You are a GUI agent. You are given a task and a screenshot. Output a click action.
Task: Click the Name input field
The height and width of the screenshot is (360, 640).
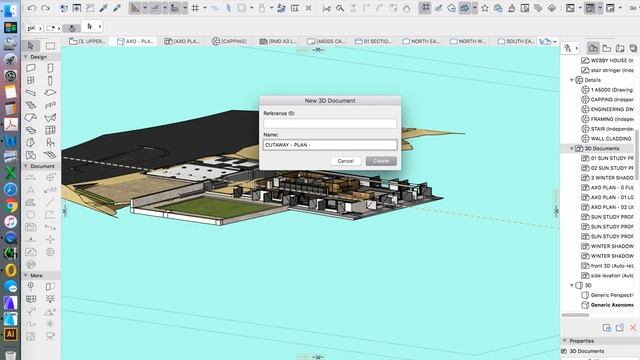(330, 145)
